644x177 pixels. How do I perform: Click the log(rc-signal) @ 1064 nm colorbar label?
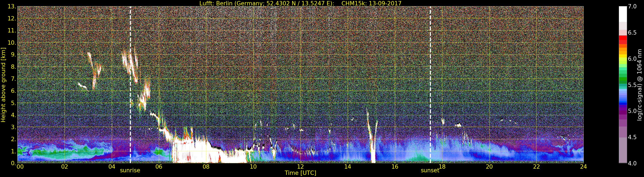[x=639, y=85]
